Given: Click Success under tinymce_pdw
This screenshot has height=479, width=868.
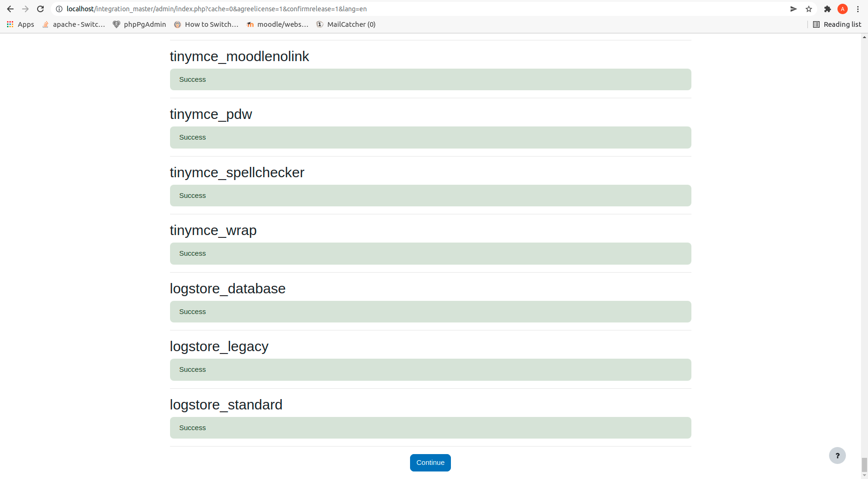Looking at the screenshot, I should (x=193, y=137).
